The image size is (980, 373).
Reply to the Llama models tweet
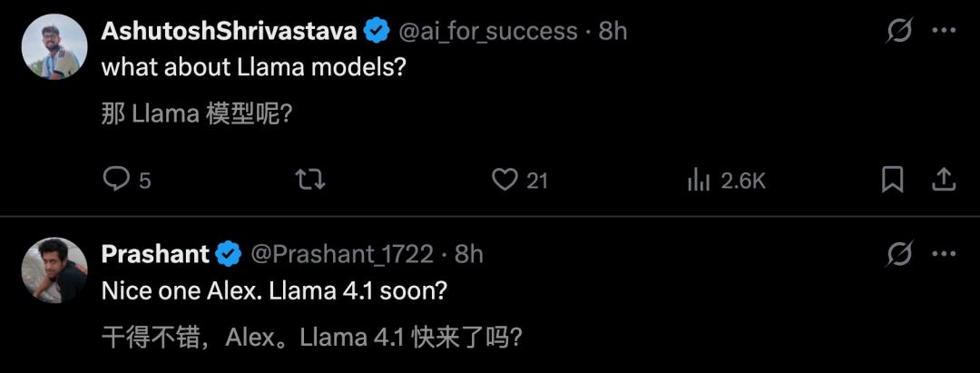coord(117,180)
